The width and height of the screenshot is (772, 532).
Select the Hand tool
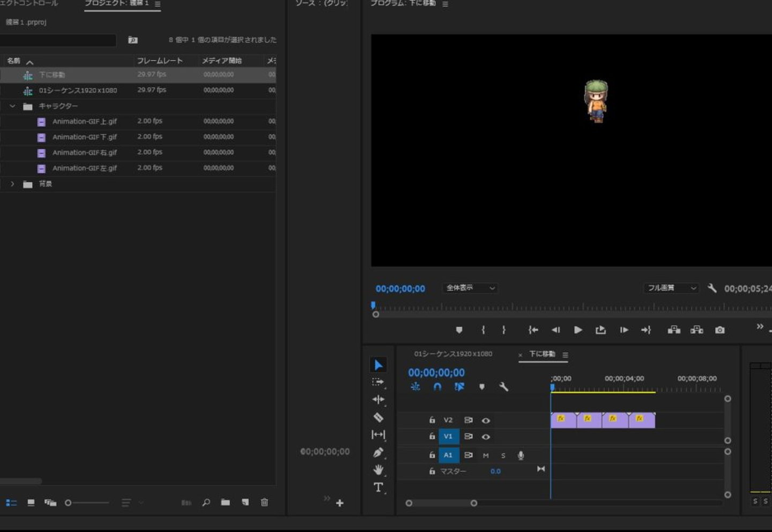click(x=378, y=470)
